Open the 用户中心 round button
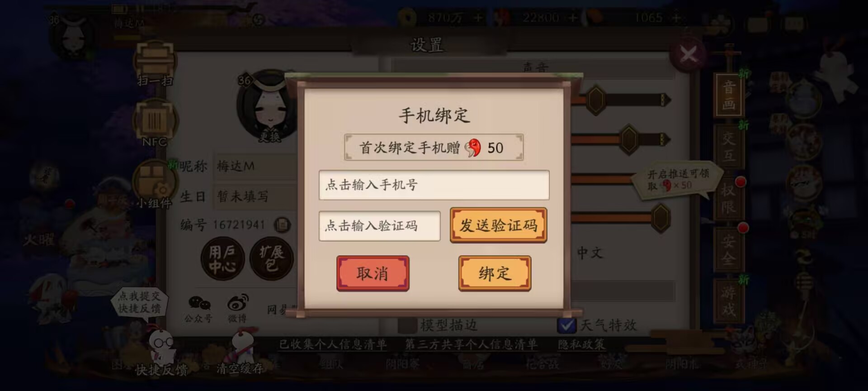This screenshot has height=391, width=868. [222, 259]
